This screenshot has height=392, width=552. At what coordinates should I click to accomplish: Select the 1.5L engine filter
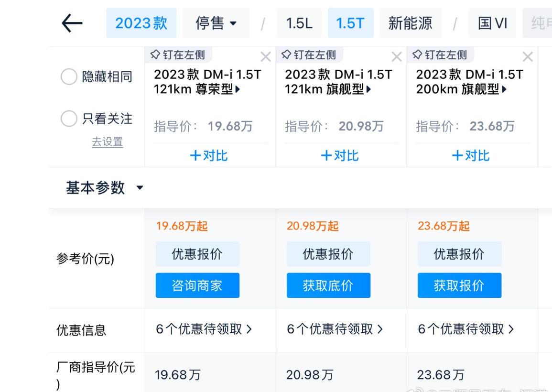click(x=299, y=23)
